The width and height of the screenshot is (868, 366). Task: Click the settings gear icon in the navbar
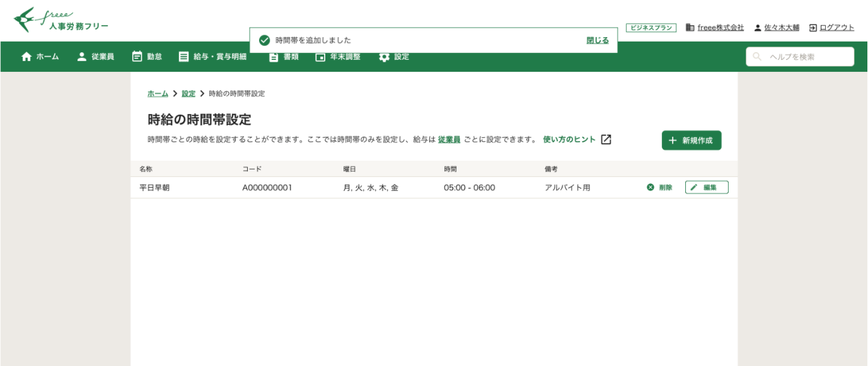[384, 56]
